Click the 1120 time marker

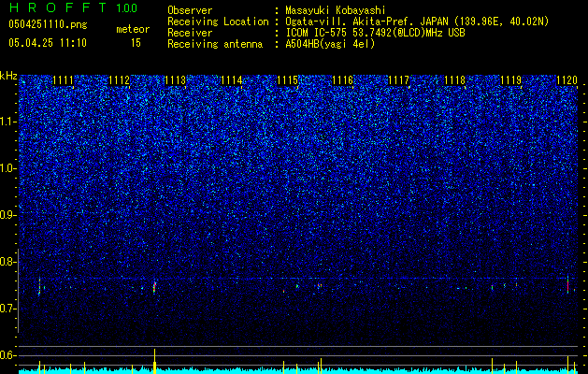(x=566, y=79)
